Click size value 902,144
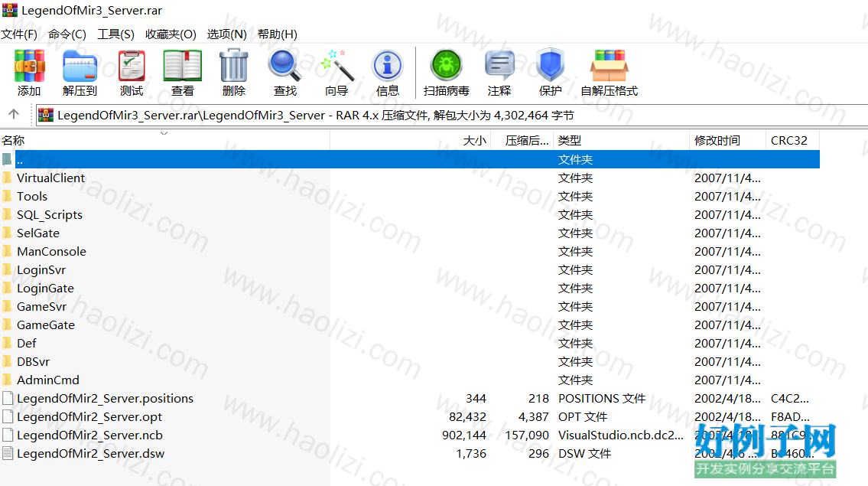868x486 pixels. (464, 435)
